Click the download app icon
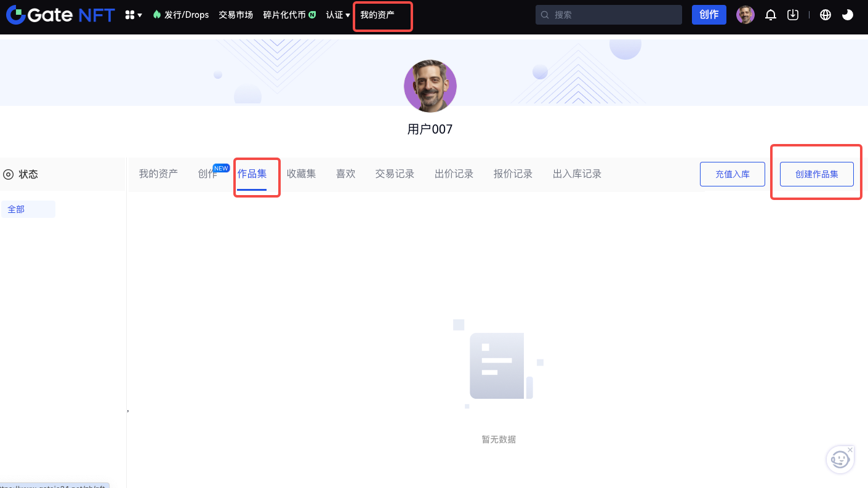The image size is (868, 488). [x=793, y=15]
